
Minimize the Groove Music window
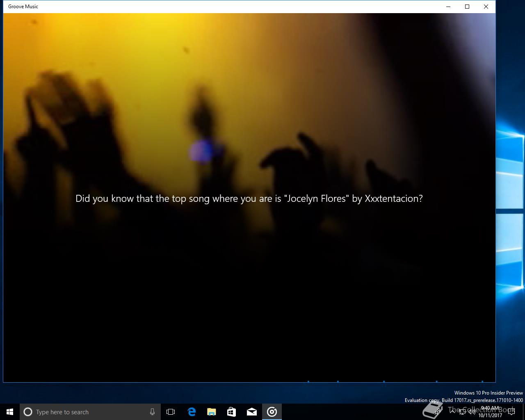[448, 7]
